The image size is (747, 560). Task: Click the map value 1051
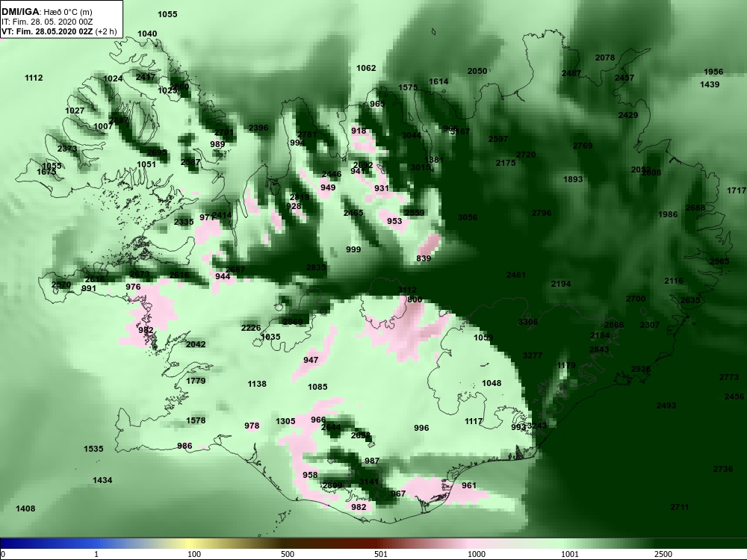146,164
